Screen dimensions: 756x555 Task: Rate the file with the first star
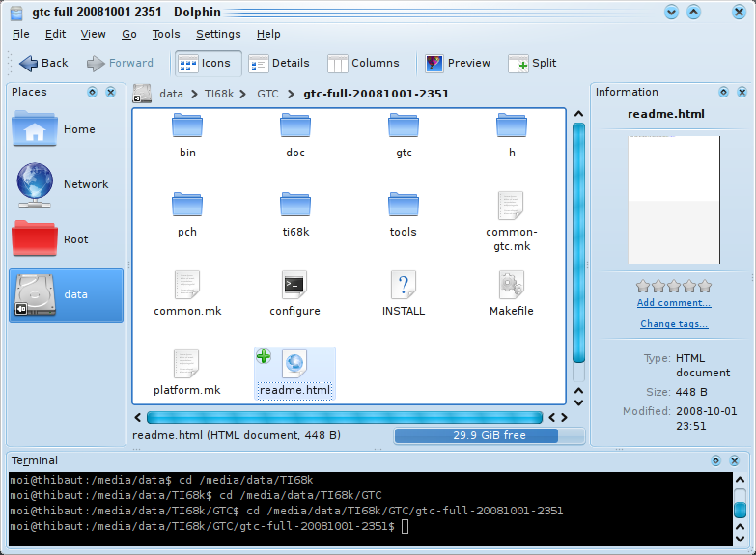(643, 286)
